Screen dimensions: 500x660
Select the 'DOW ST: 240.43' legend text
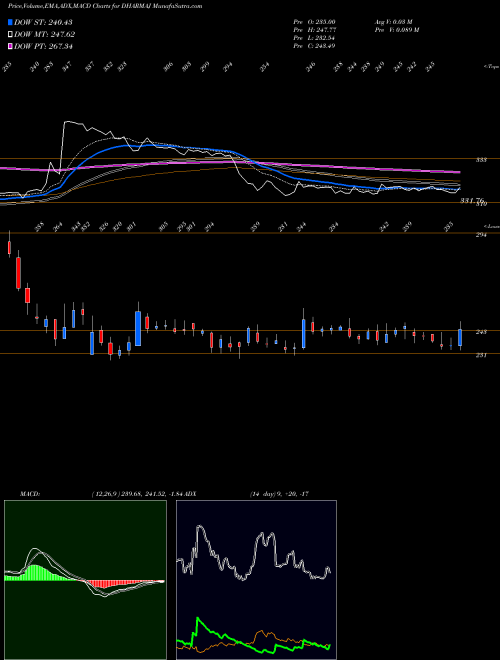[43, 22]
